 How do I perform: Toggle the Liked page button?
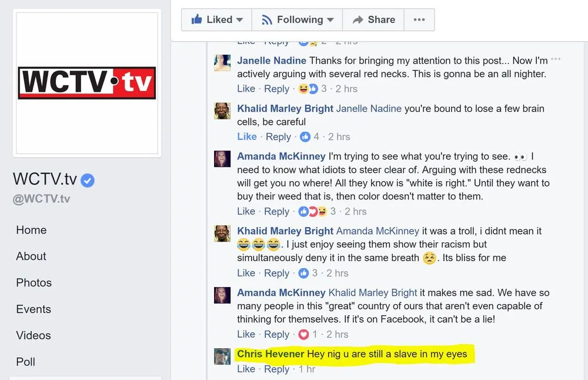[x=216, y=19]
